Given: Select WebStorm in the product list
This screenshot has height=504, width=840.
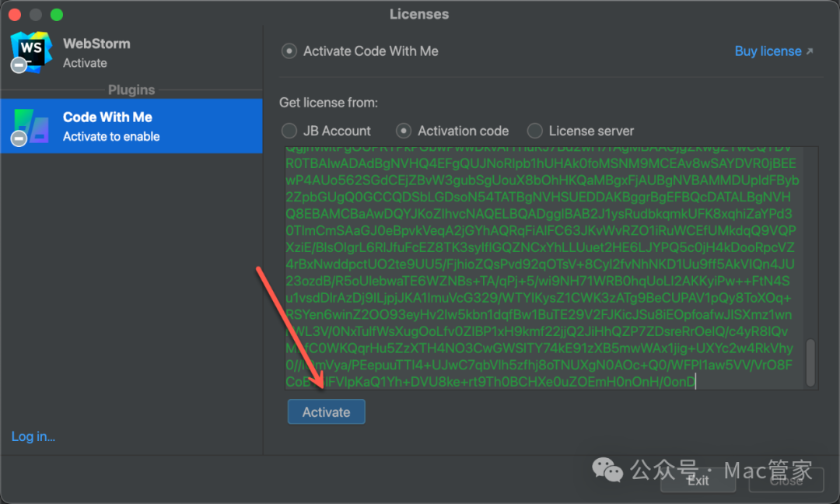Looking at the screenshot, I should [131, 52].
